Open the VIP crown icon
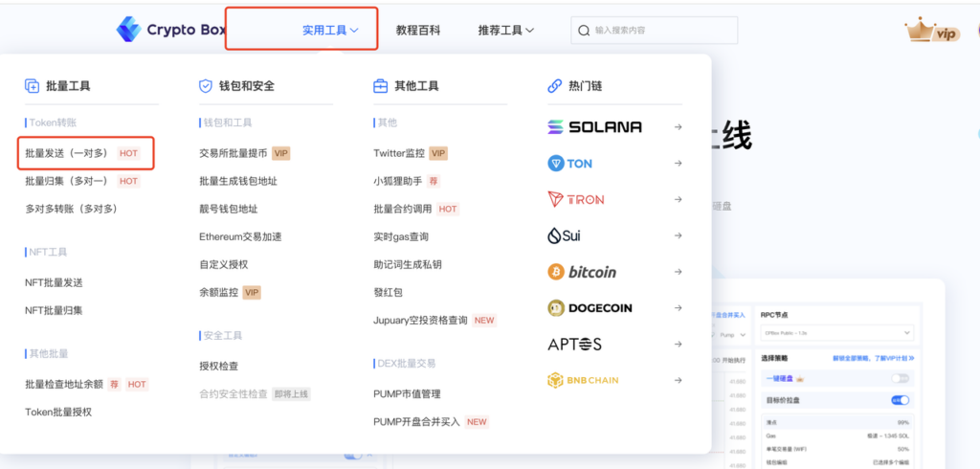This screenshot has height=469, width=980. click(932, 30)
